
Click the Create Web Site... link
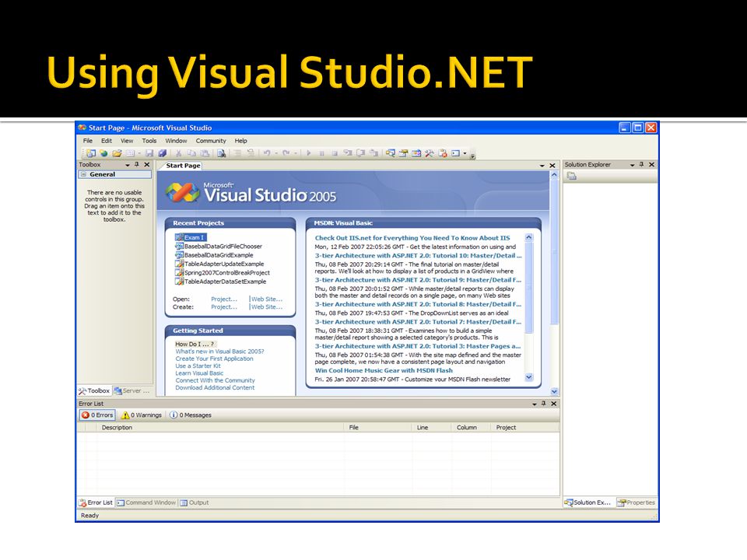click(267, 306)
